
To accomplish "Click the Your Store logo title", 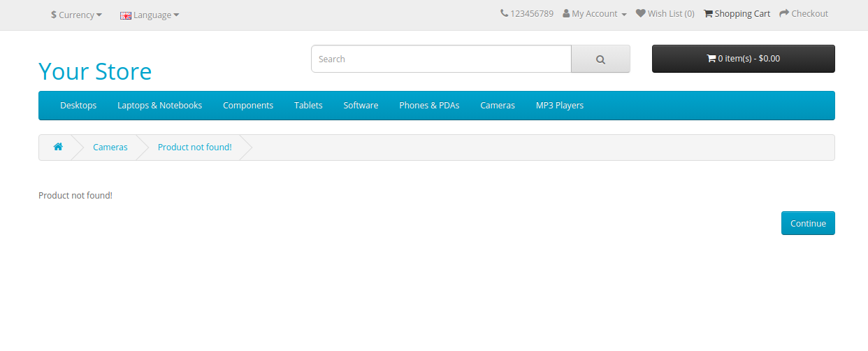I will 95,71.
